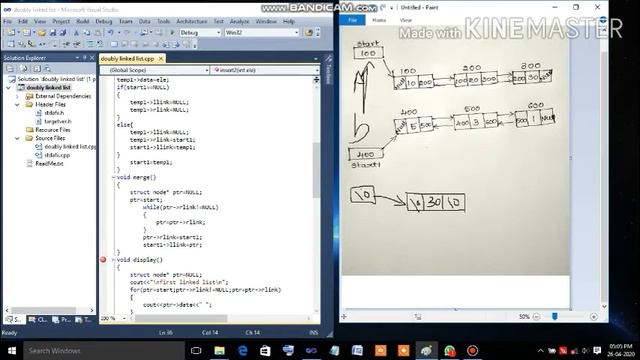Close the doubly linked list.cpp tab
This screenshot has width=640, height=360.
pyautogui.click(x=161, y=59)
